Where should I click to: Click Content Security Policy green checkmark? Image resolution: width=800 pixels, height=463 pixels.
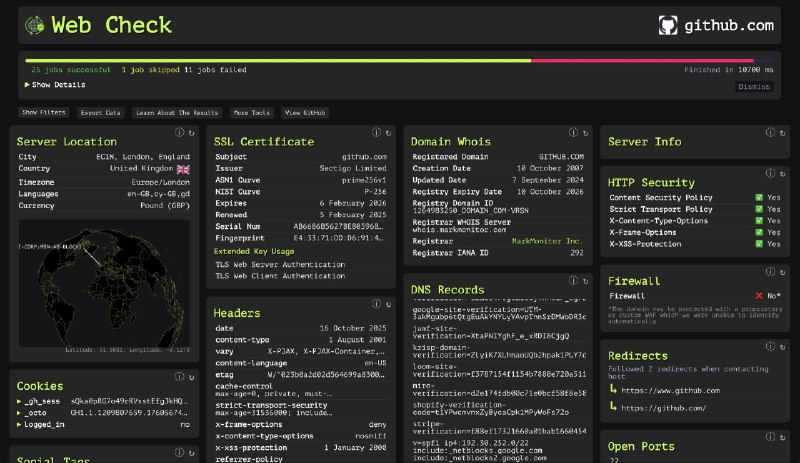click(x=759, y=198)
